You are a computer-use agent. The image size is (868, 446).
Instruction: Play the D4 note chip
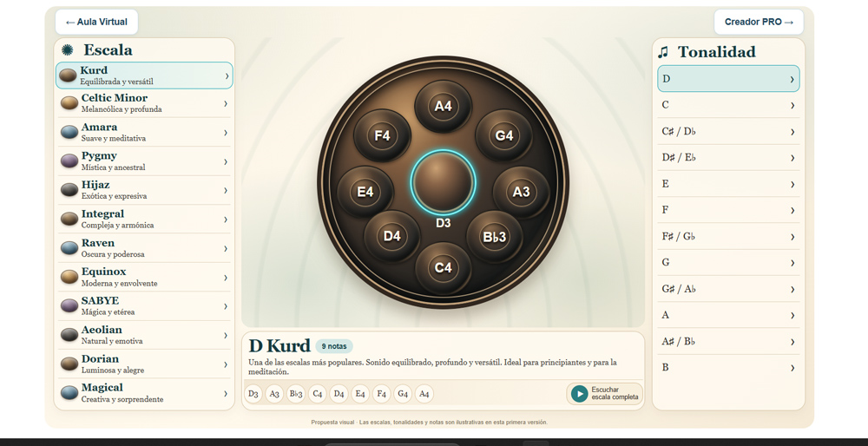(339, 394)
